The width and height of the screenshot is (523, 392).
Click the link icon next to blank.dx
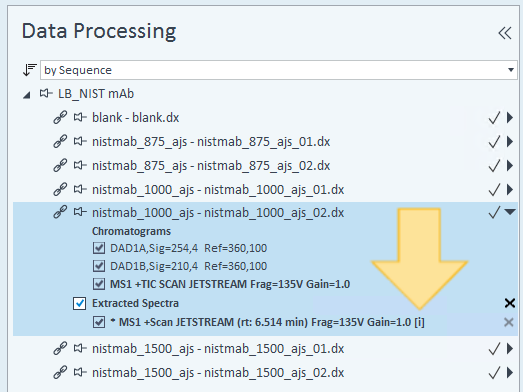[60, 117]
